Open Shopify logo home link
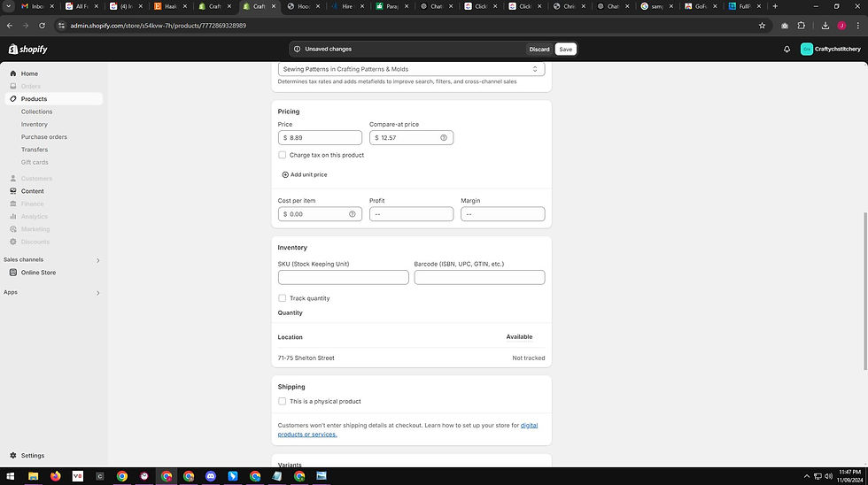868x485 pixels. [x=27, y=50]
